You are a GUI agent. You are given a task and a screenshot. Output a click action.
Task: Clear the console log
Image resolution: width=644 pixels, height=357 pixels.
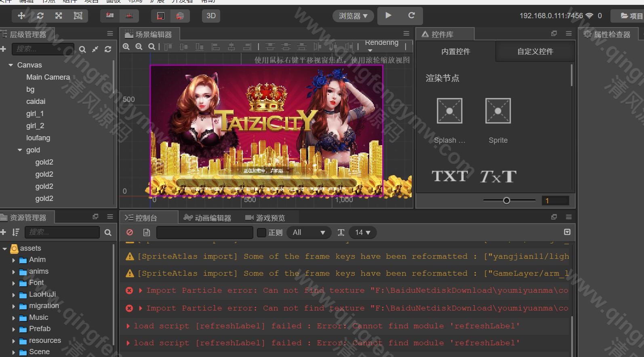[130, 232]
